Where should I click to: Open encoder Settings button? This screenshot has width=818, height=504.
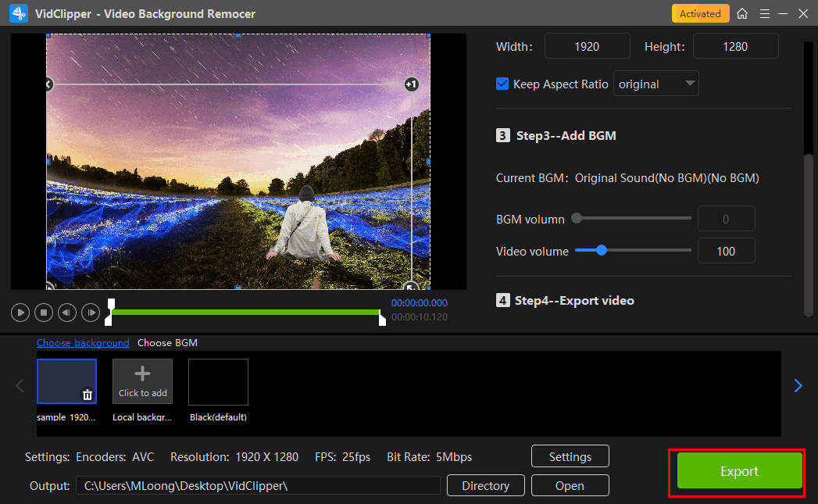570,456
